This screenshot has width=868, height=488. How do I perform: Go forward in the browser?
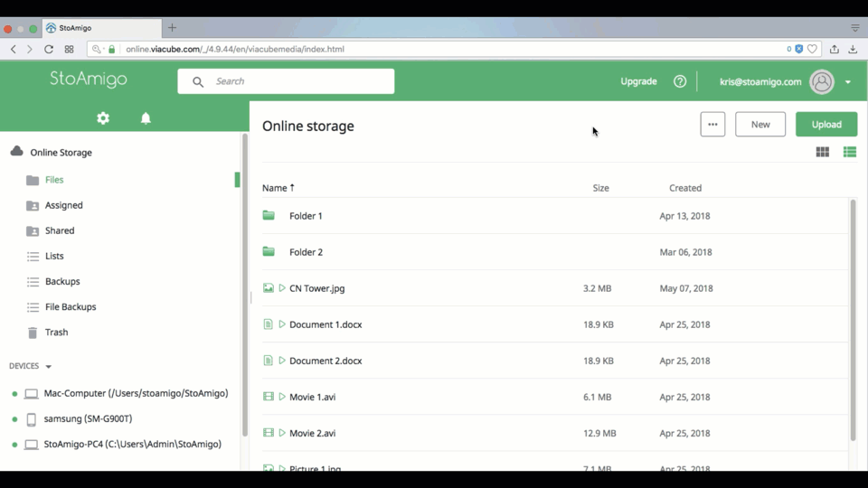click(29, 49)
